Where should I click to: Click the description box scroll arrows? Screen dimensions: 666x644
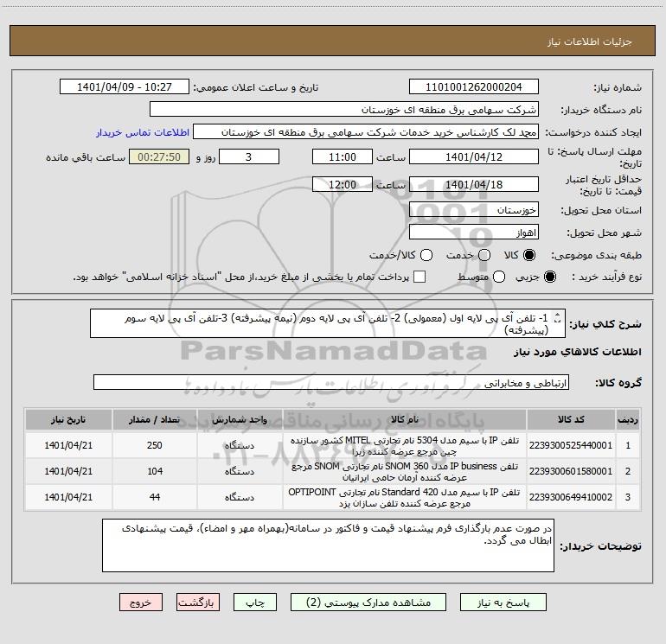558,317
